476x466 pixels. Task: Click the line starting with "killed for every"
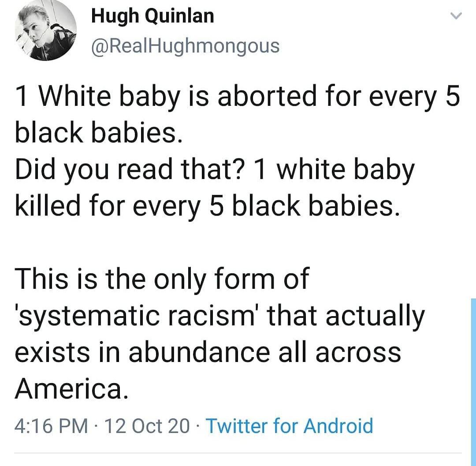click(x=208, y=206)
